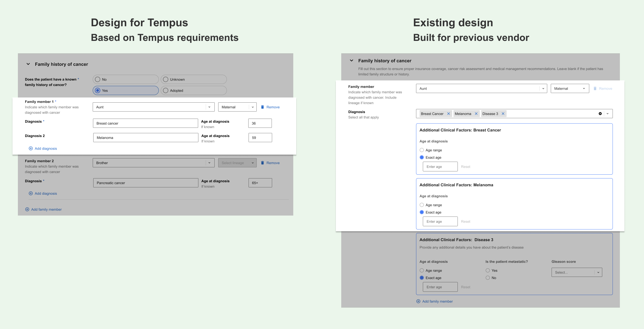The width and height of the screenshot is (644, 329).
Task: Click Add diagnosis link under Family member 2
Action: point(46,194)
